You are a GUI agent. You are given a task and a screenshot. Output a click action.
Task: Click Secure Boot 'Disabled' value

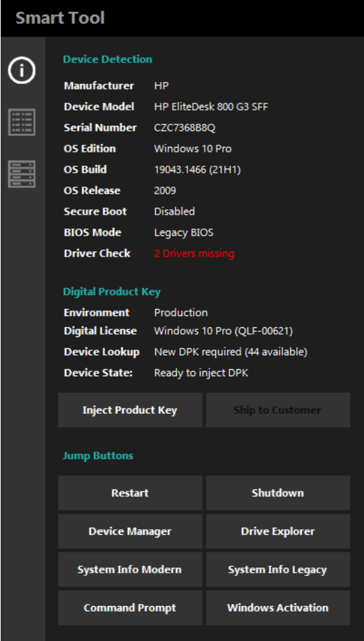tap(175, 211)
